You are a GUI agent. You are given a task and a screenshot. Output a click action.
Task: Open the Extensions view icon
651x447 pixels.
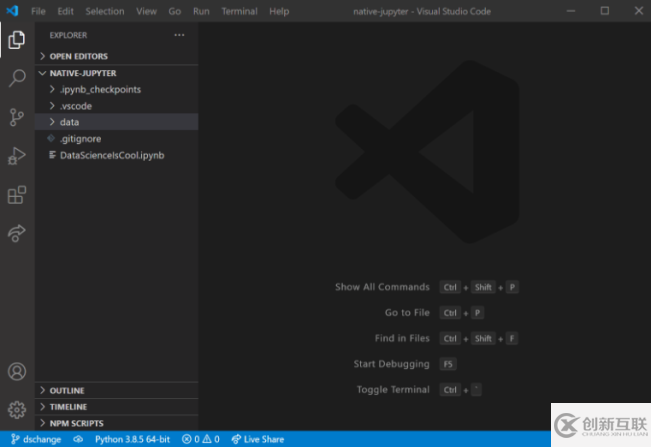pyautogui.click(x=17, y=195)
